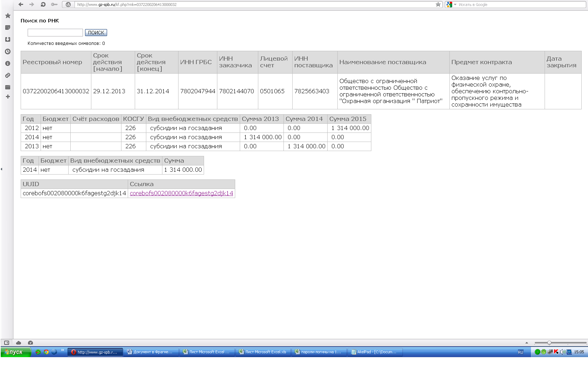Go back to the previous page
This screenshot has height=368, width=588.
point(21,5)
